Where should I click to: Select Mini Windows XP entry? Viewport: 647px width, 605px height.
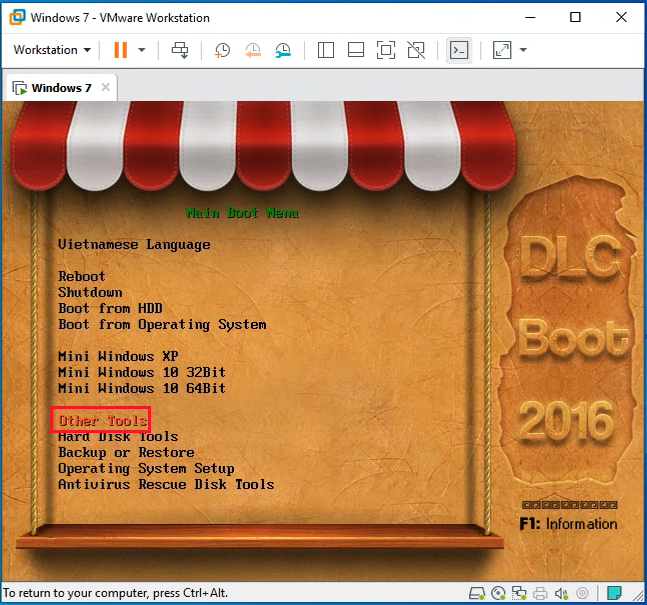pos(118,356)
